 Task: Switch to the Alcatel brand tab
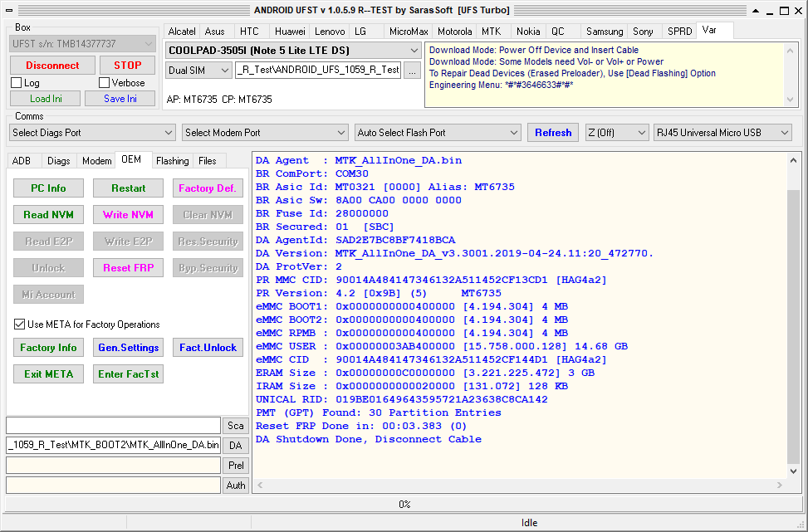click(x=181, y=32)
